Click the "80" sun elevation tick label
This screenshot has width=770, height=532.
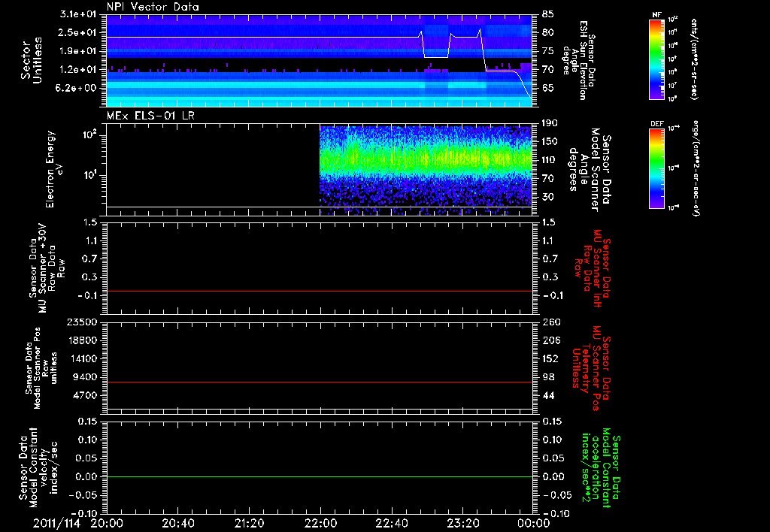tap(548, 32)
